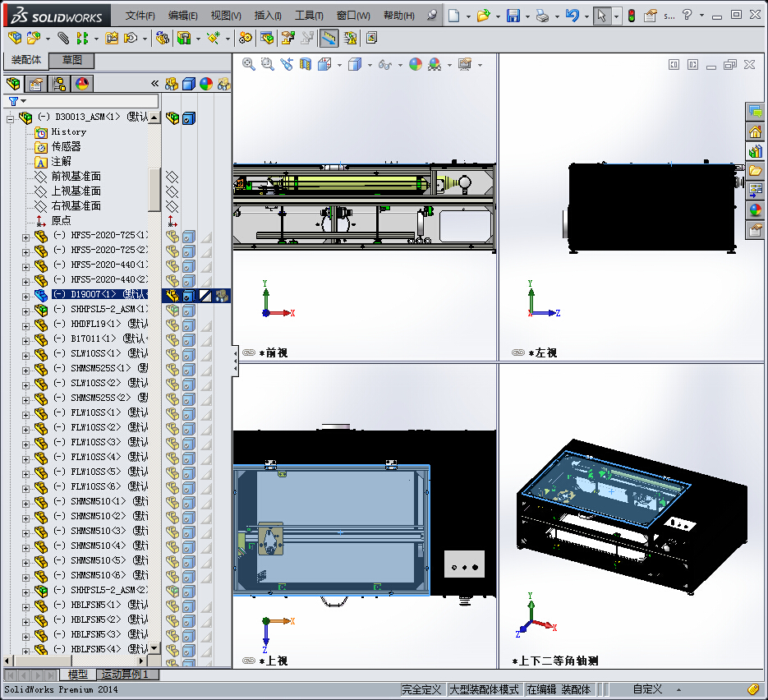This screenshot has width=768, height=700.
Task: Toggle transparency for the D19007<1> row
Action: [205, 296]
